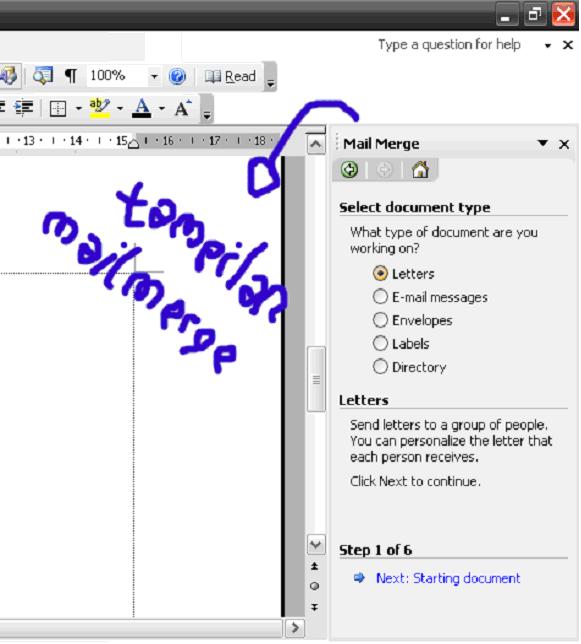Click task pane Home icon
This screenshot has width=581, height=644.
pos(420,169)
